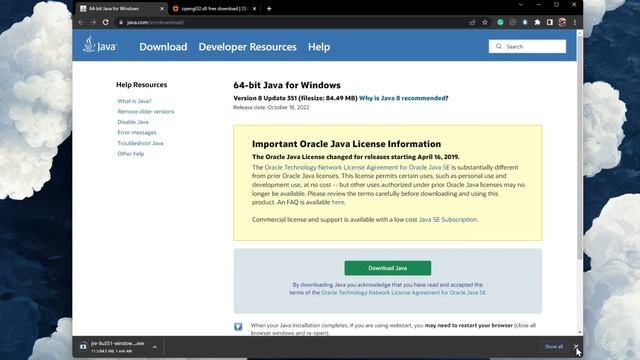
Task: Click the scrollbar down arrow
Action: 580,332
